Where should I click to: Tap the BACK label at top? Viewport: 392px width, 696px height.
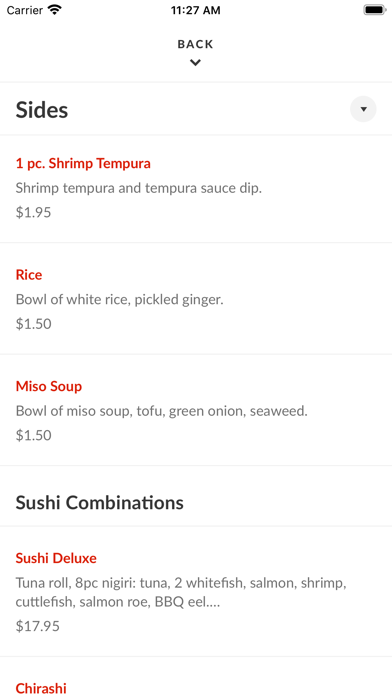[195, 44]
